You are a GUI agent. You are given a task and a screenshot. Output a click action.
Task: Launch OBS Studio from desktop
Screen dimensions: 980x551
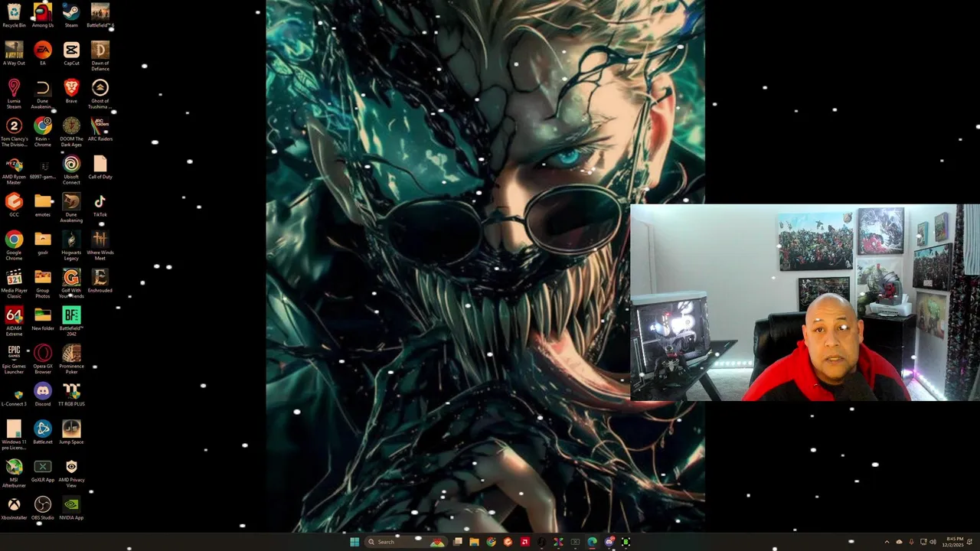tap(43, 509)
